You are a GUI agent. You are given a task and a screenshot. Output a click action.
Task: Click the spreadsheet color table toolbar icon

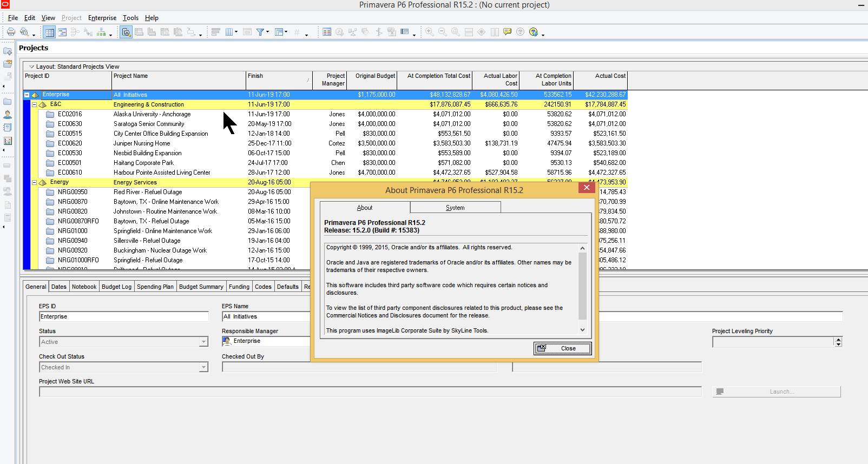coord(327,32)
